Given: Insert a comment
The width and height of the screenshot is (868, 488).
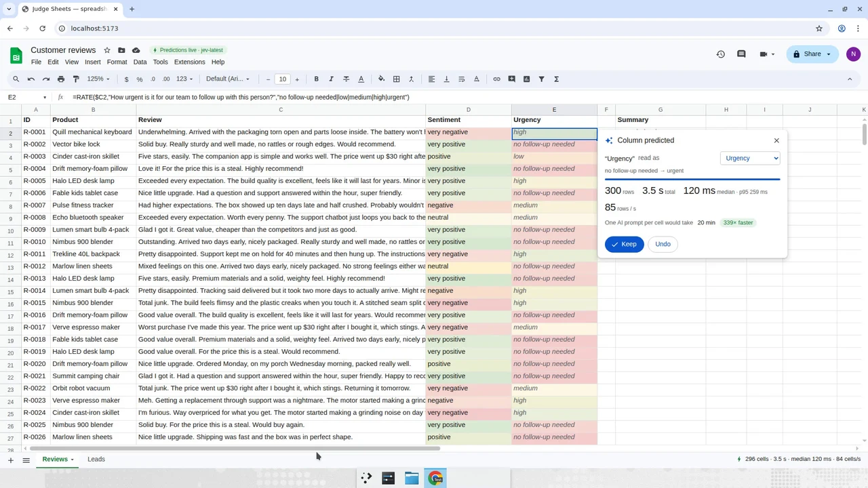Looking at the screenshot, I should click(511, 79).
